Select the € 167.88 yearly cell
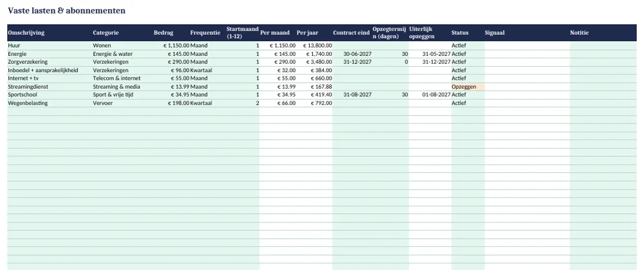This screenshot has width=644, height=270. pos(314,86)
